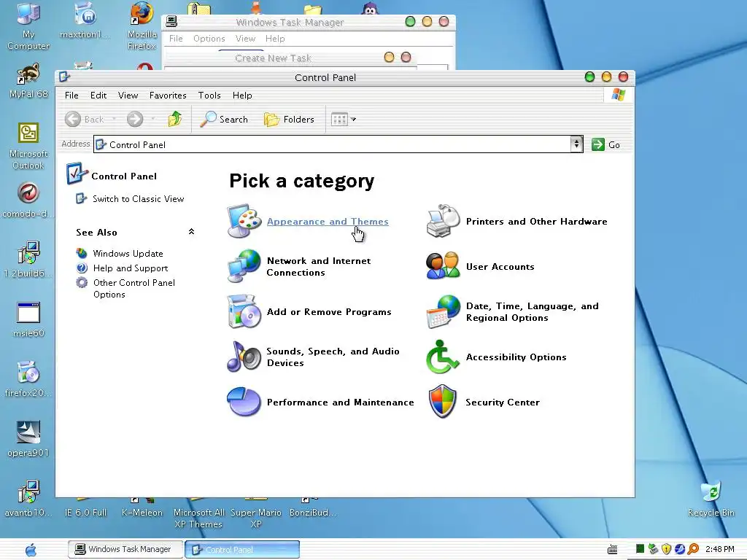Open Options menu in Task Manager window
The width and height of the screenshot is (747, 560).
209,39
